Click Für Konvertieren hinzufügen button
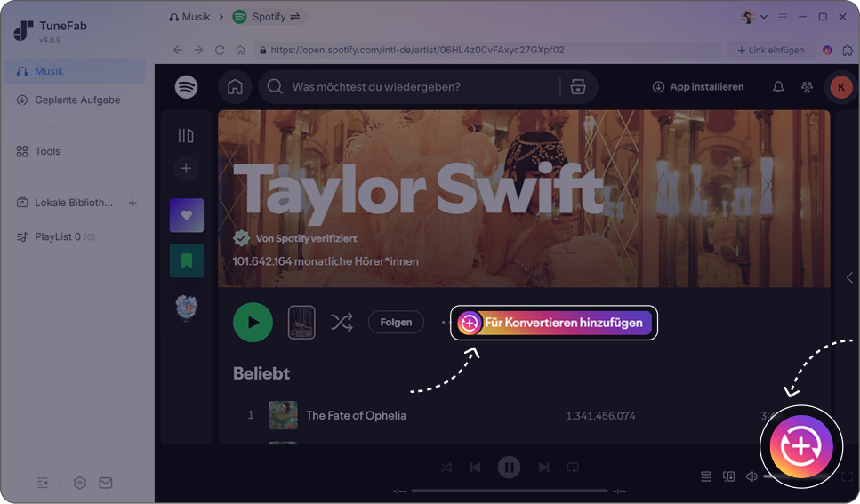This screenshot has width=860, height=504. (x=554, y=323)
